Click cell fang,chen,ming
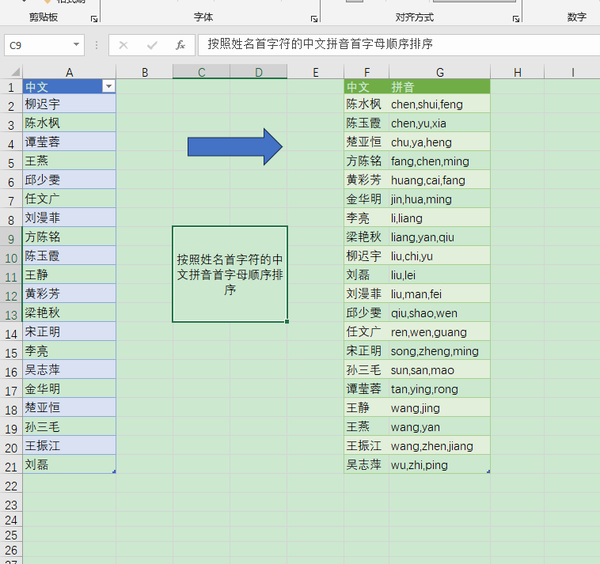The width and height of the screenshot is (600, 564). point(440,161)
